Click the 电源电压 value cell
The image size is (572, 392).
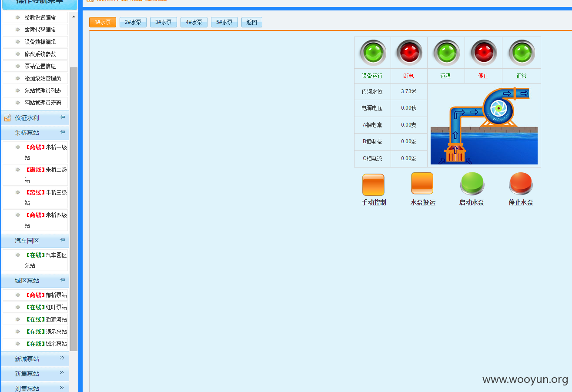click(409, 108)
